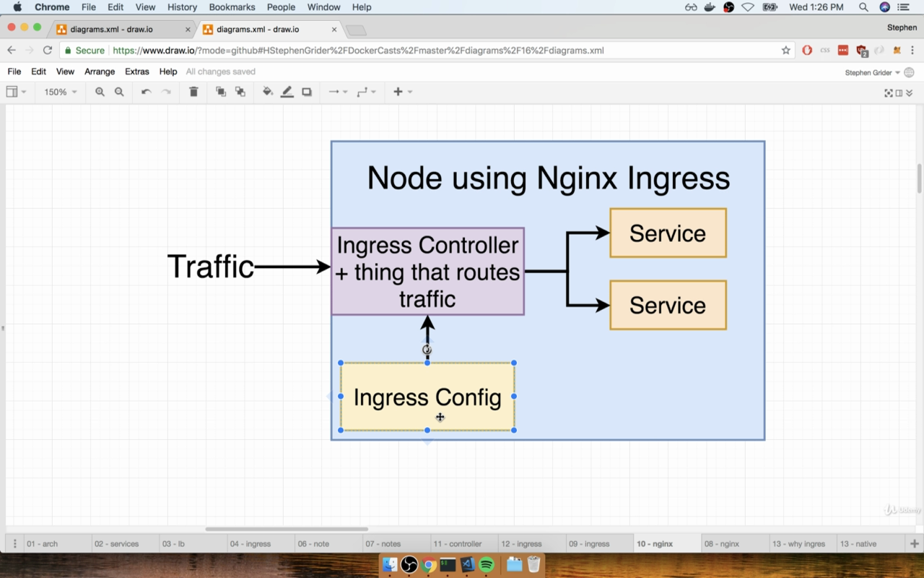Open the File menu in draw.io
Image resolution: width=924 pixels, height=578 pixels.
[14, 72]
